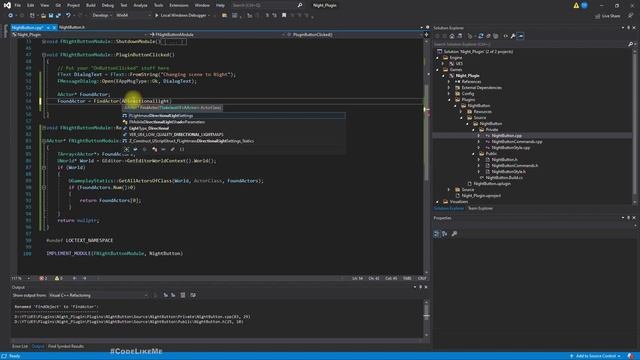Switch to the Team Explorer tab
The image size is (640, 360).
(480, 209)
